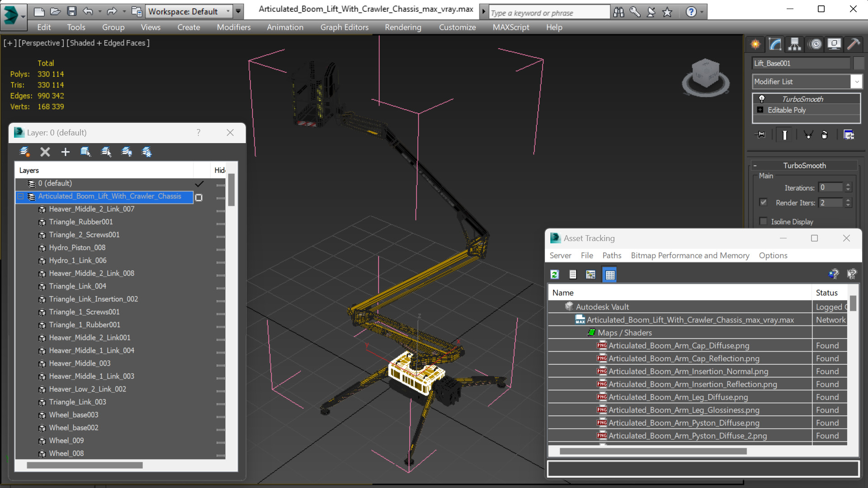Redo the action with the forward arrow icon

tap(112, 11)
